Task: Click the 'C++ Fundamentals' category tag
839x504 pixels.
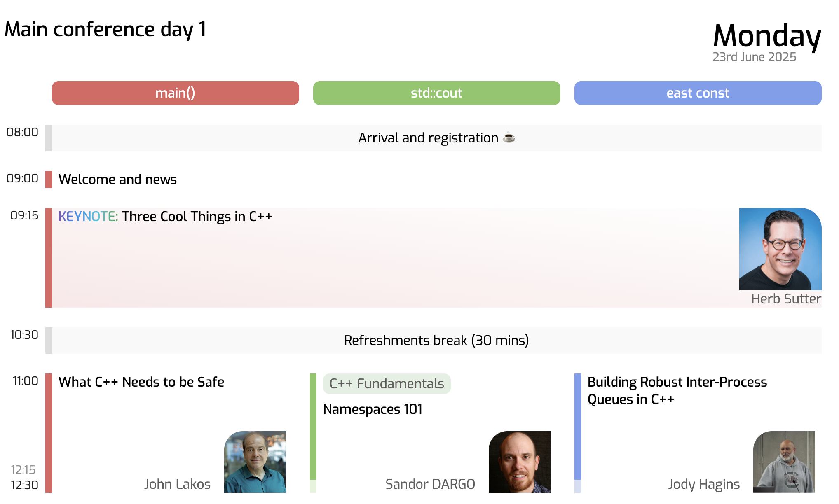Action: point(387,383)
